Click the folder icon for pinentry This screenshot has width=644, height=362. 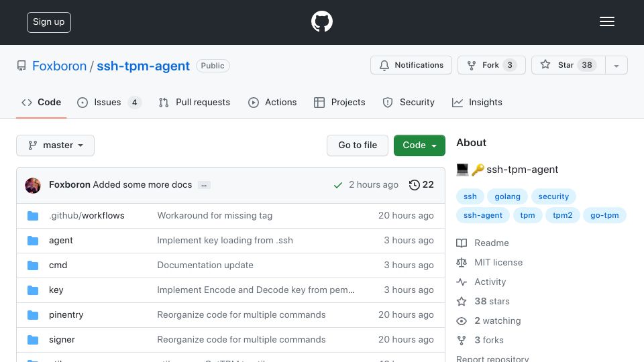(x=33, y=315)
